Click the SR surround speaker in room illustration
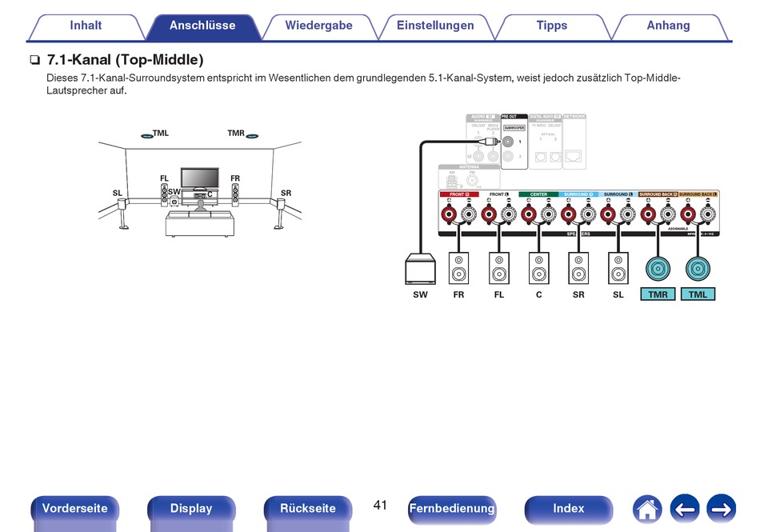This screenshot has width=760, height=532. pos(280,214)
